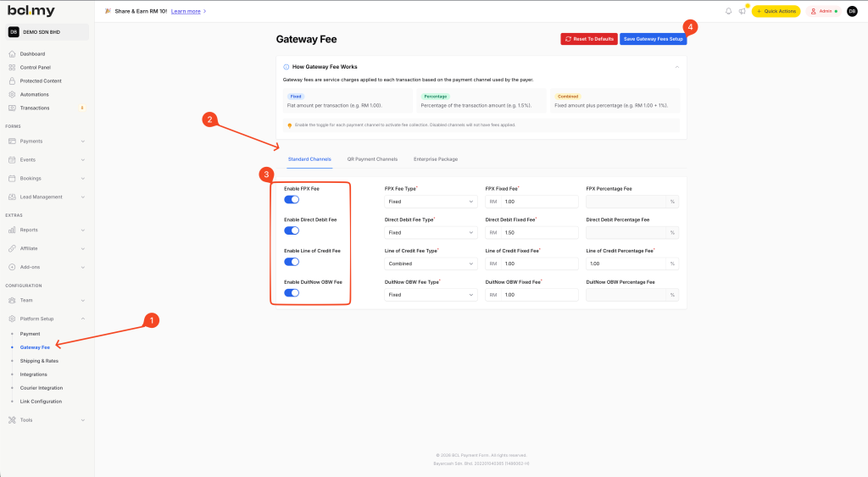This screenshot has height=477, width=868.
Task: Click the Protected Content lock icon
Action: [x=12, y=81]
